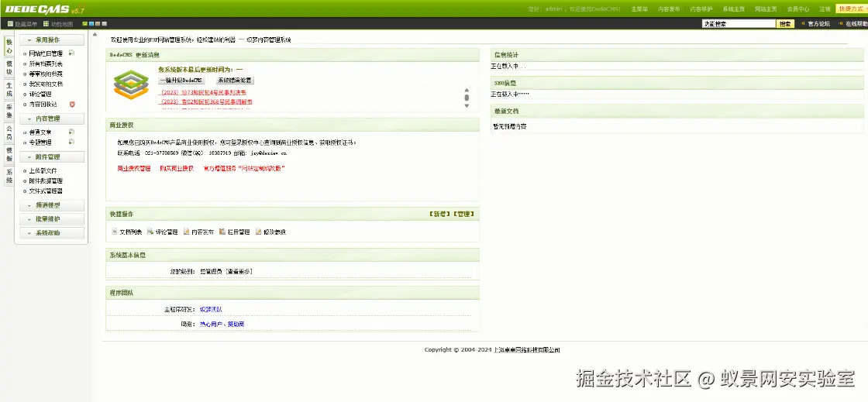Select the tan skin color swatch

click(98, 24)
